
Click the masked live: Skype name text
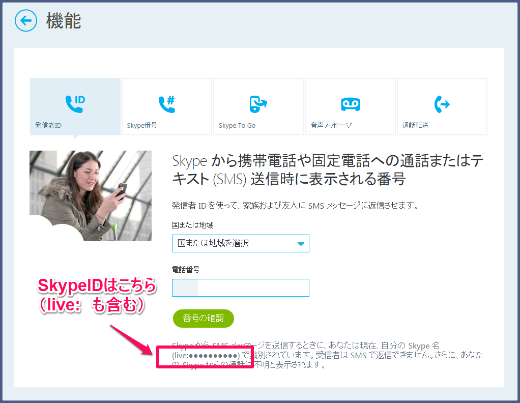coord(206,356)
